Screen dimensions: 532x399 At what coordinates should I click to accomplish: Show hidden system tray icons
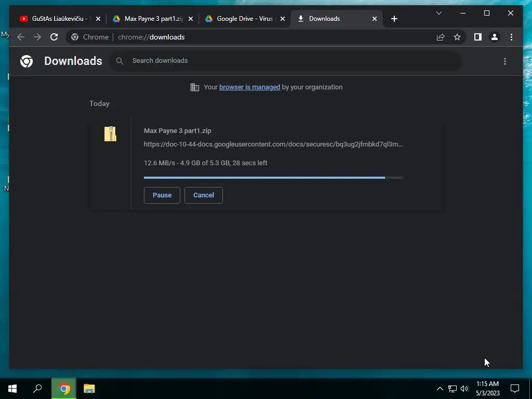point(440,389)
